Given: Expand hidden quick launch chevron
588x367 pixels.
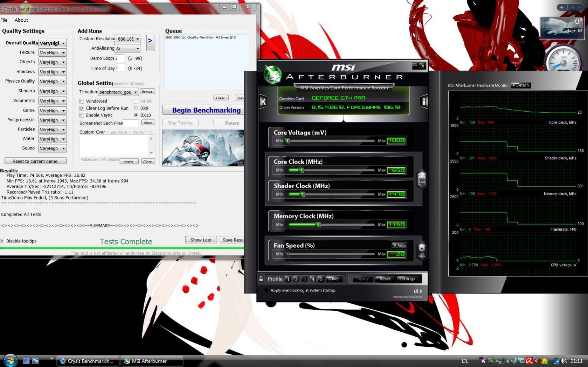Looking at the screenshot, I should (51, 358).
